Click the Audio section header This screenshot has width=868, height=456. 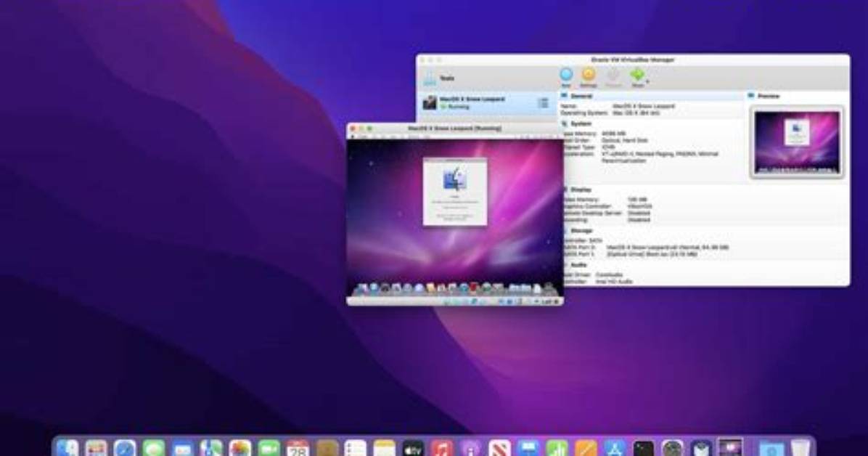point(578,265)
